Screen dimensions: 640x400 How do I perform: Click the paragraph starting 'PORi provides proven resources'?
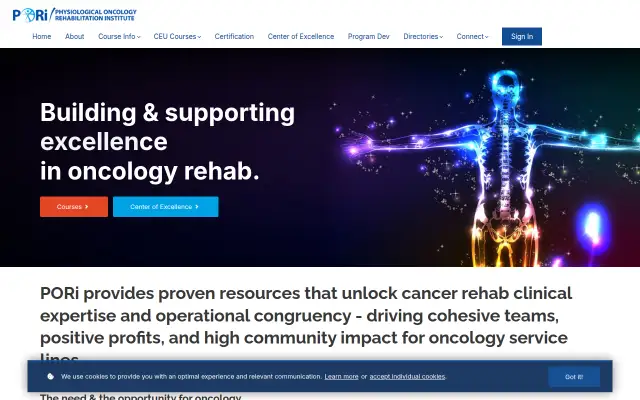pyautogui.click(x=306, y=327)
